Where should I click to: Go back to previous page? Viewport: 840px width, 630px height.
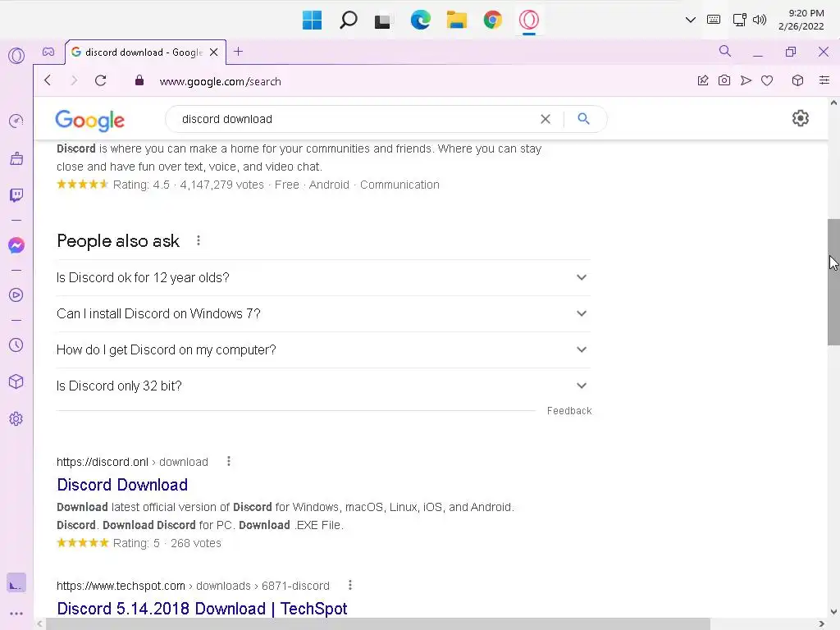pyautogui.click(x=48, y=81)
